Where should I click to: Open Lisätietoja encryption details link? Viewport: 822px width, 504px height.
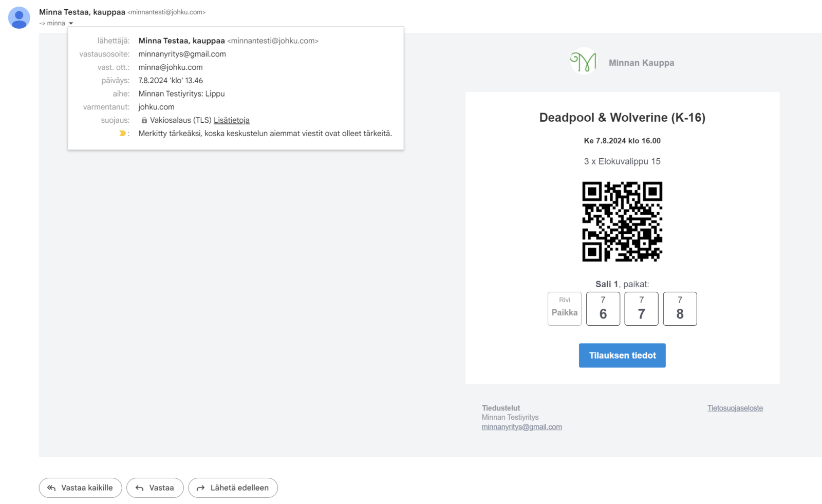coord(232,120)
